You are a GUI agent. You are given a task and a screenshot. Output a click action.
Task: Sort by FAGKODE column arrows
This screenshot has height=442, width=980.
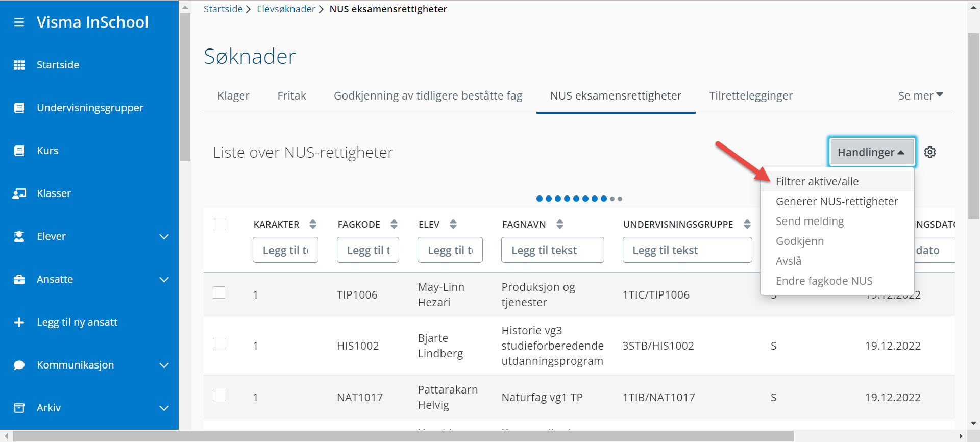tap(394, 224)
